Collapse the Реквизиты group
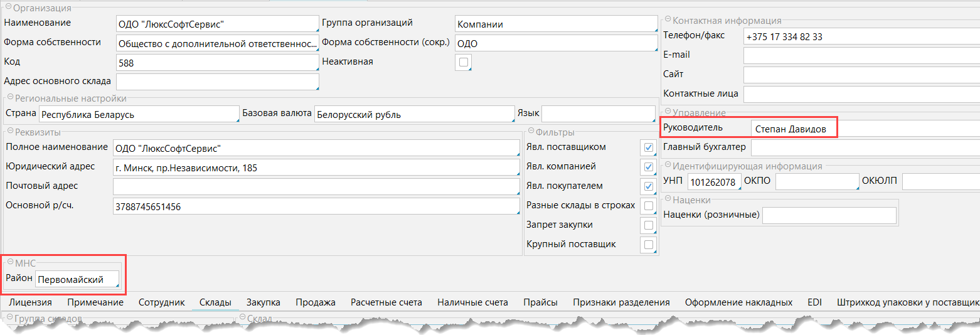 coord(10,132)
